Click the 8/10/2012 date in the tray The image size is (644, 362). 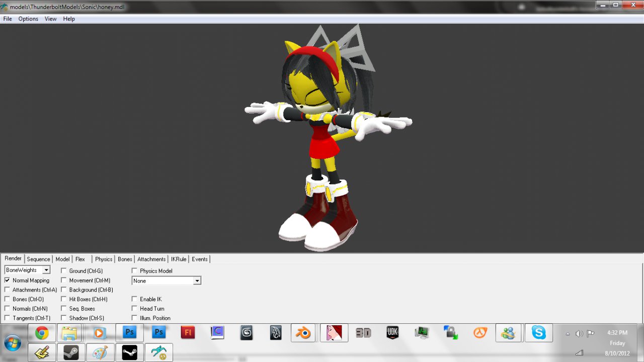click(617, 353)
